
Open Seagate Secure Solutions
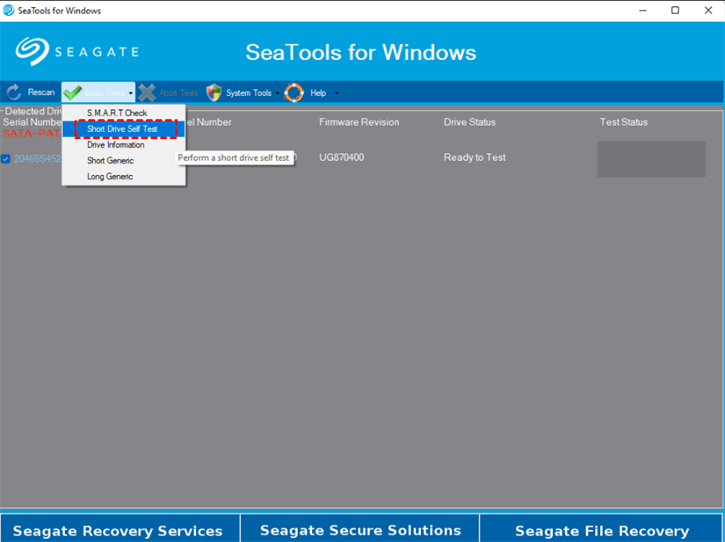click(360, 530)
